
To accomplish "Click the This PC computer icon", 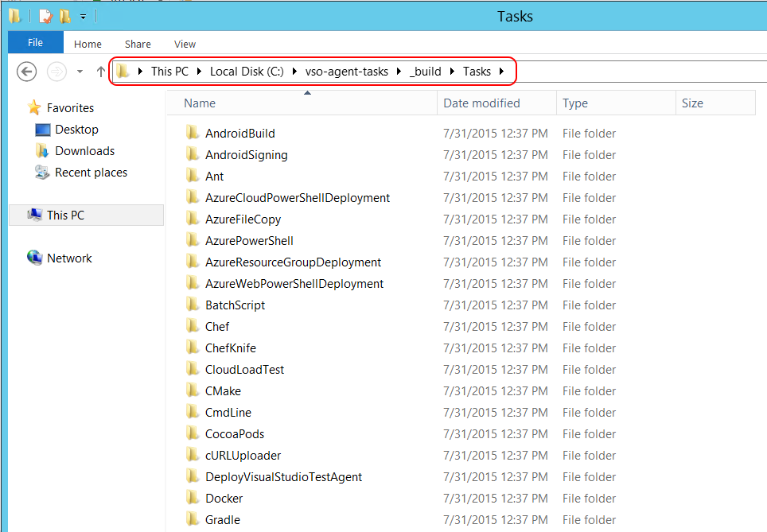I will tap(35, 215).
